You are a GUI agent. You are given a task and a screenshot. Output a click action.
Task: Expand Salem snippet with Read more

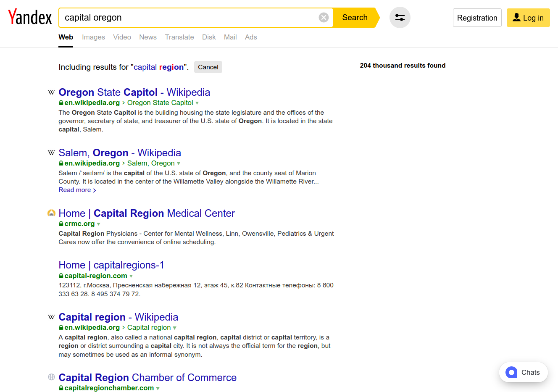(77, 190)
